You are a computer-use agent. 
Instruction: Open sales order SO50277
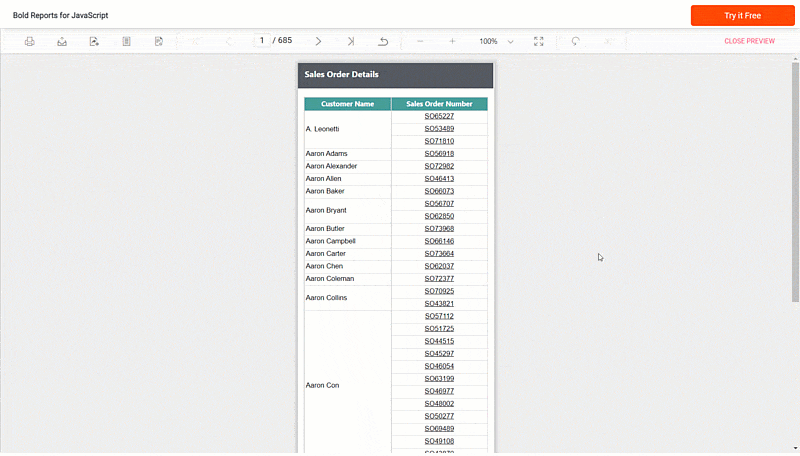[x=439, y=416]
